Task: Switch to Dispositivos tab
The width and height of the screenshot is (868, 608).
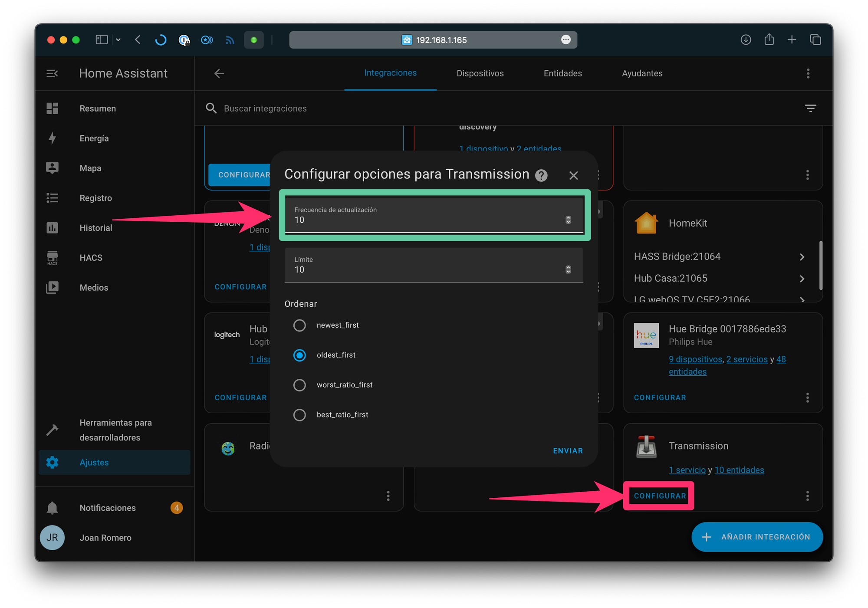Action: (x=480, y=73)
